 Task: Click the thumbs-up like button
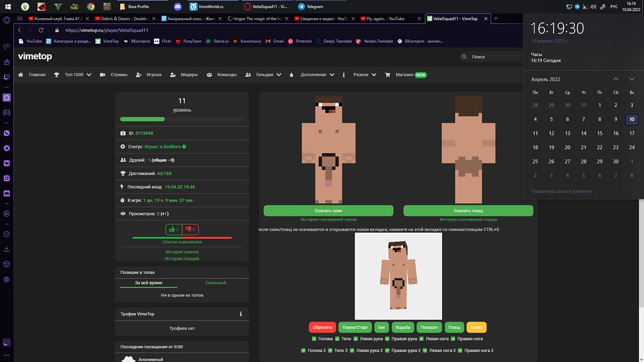click(174, 229)
